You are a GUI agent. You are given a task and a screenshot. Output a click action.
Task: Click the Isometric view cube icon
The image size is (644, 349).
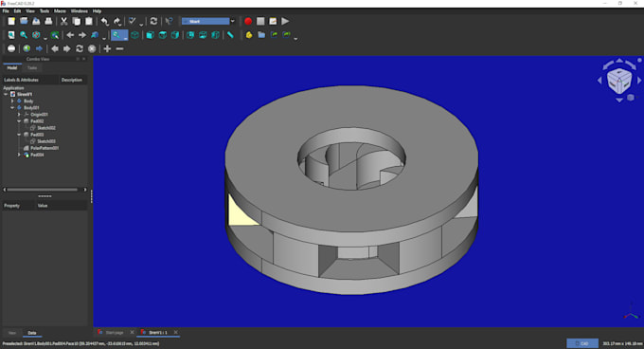click(x=134, y=35)
